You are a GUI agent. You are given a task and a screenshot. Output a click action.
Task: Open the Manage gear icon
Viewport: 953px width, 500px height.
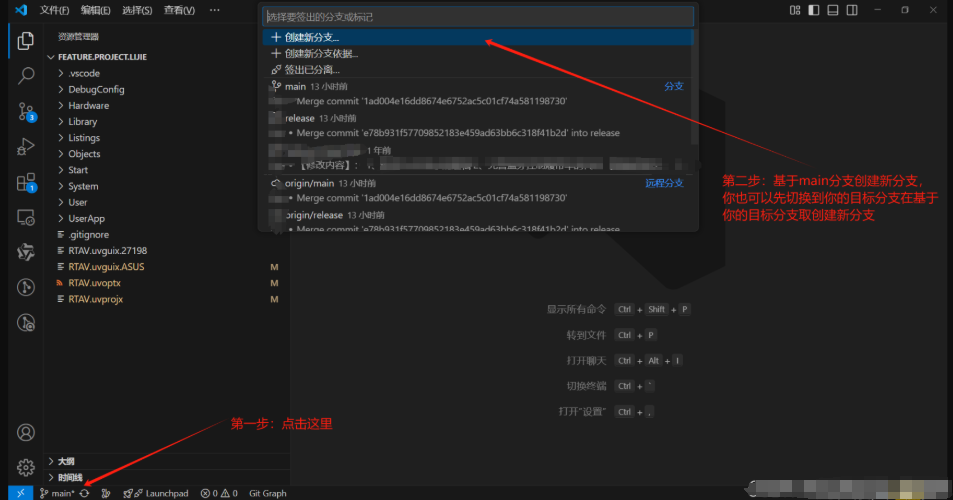(26, 467)
